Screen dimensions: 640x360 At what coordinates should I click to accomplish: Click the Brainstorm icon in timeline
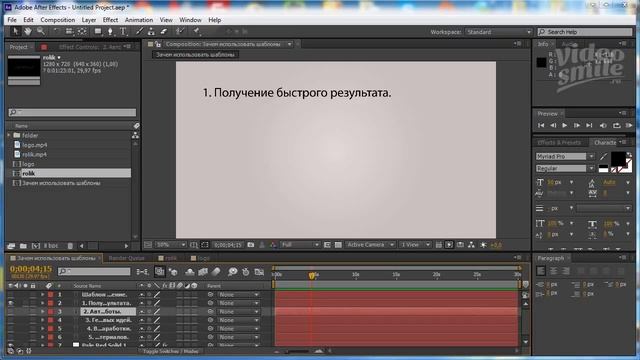click(x=232, y=272)
